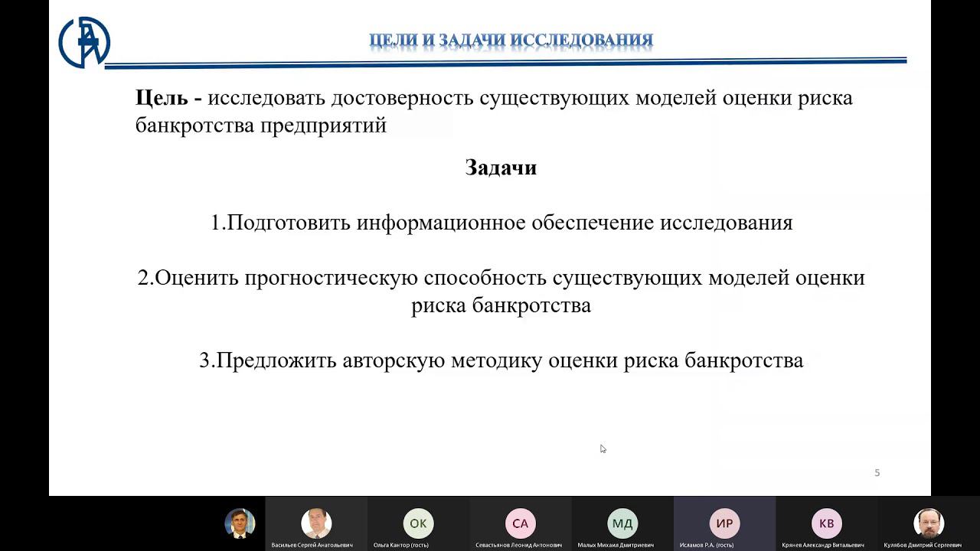
Task: Select the ИР avatar of Исламов Р.А.
Action: pos(724,523)
